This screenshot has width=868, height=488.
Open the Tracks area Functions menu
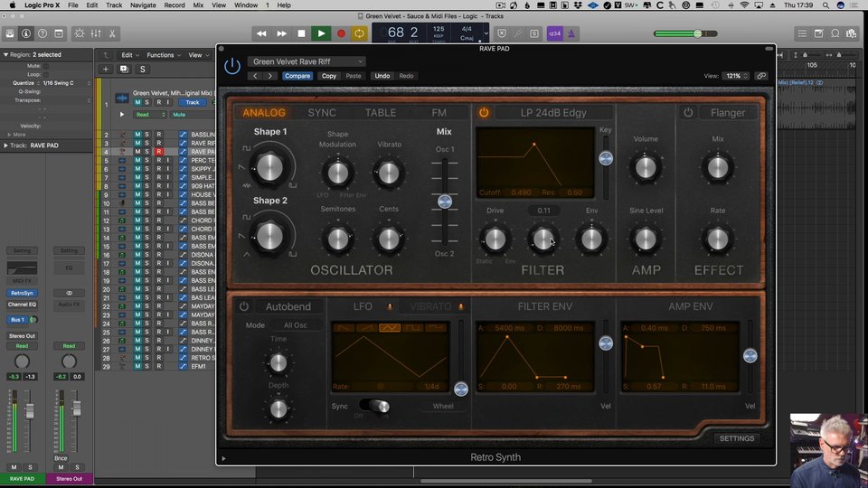click(x=163, y=55)
